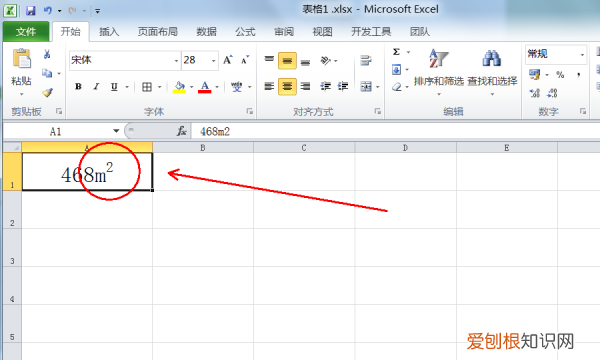Open the font size 28 dropdown
600x360 pixels.
coord(214,60)
